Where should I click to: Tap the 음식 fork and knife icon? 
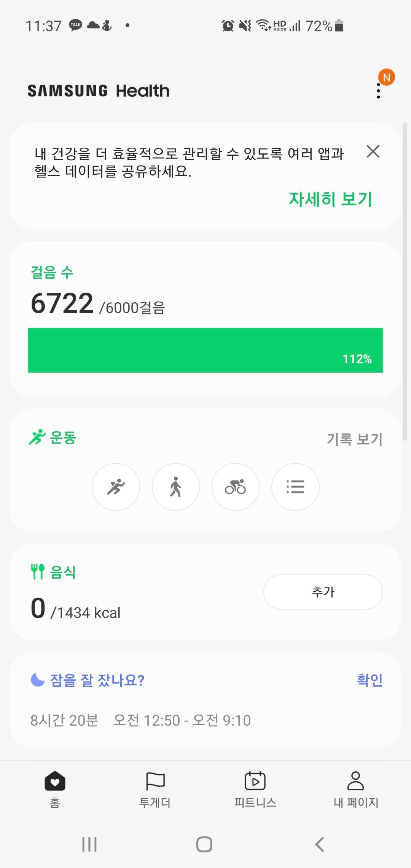pos(38,571)
